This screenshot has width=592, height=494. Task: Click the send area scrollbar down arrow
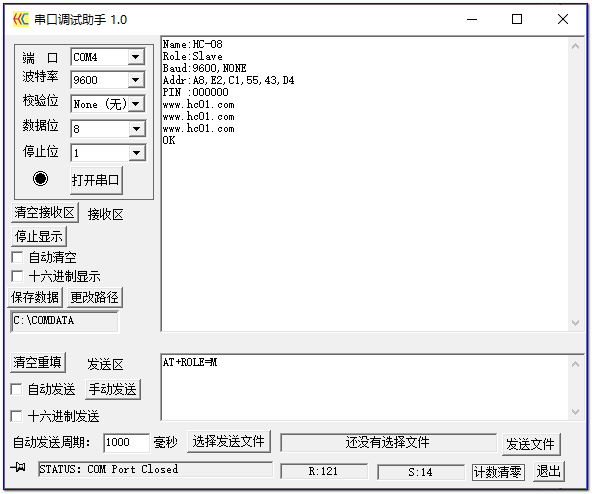[576, 412]
